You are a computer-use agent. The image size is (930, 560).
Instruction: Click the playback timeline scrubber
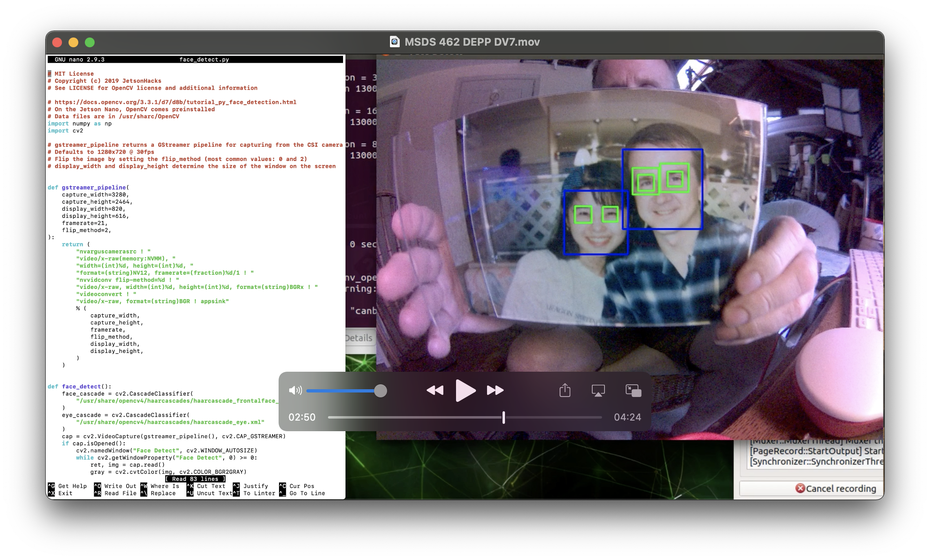504,417
